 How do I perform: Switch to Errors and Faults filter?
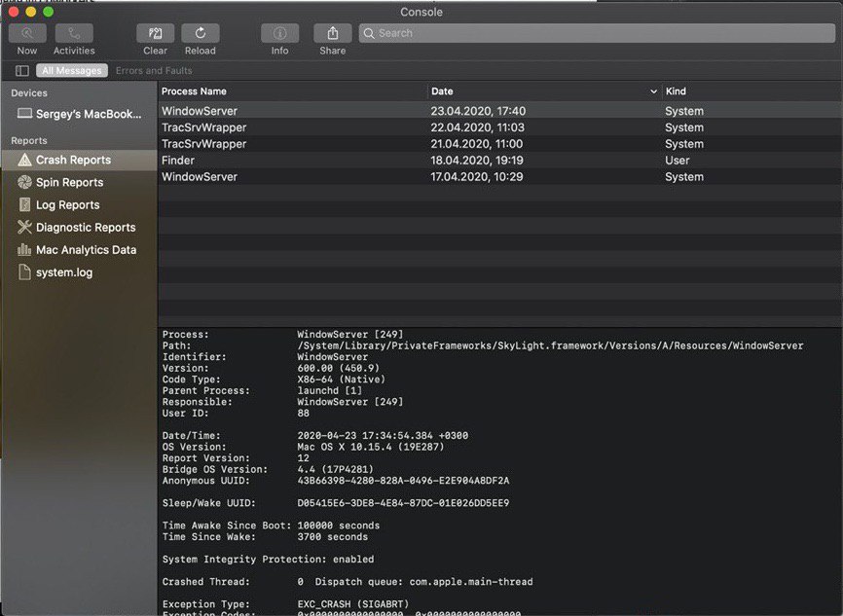[x=154, y=70]
